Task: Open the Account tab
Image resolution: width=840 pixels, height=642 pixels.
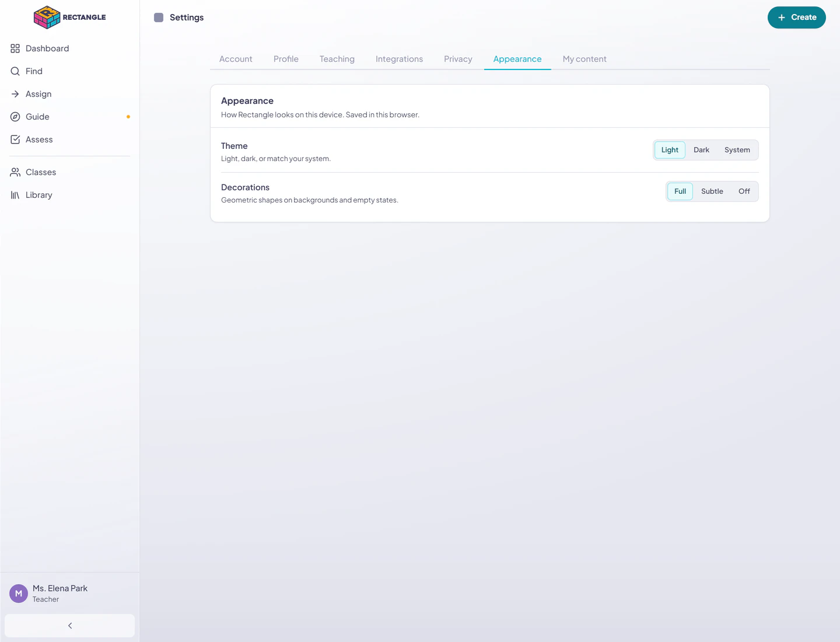Action: click(236, 59)
